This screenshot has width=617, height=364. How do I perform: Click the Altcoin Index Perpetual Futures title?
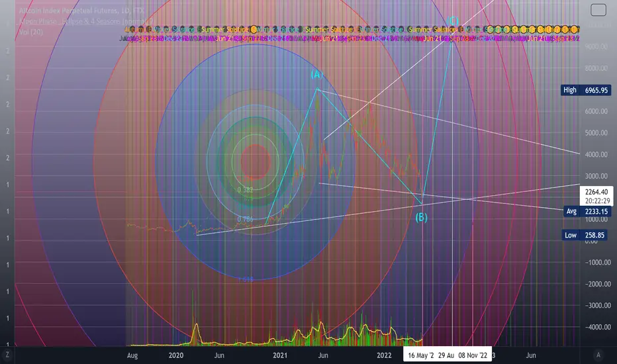click(x=81, y=11)
